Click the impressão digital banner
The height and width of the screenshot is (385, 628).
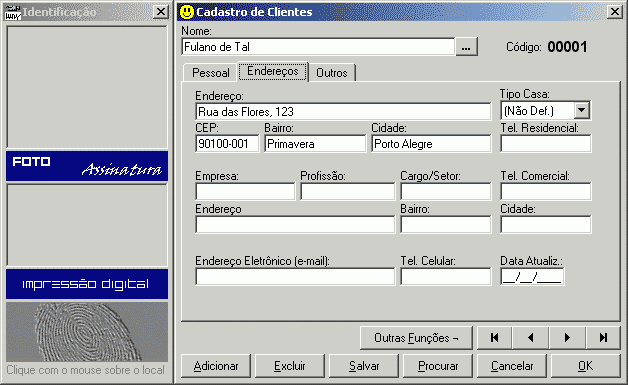[87, 284]
